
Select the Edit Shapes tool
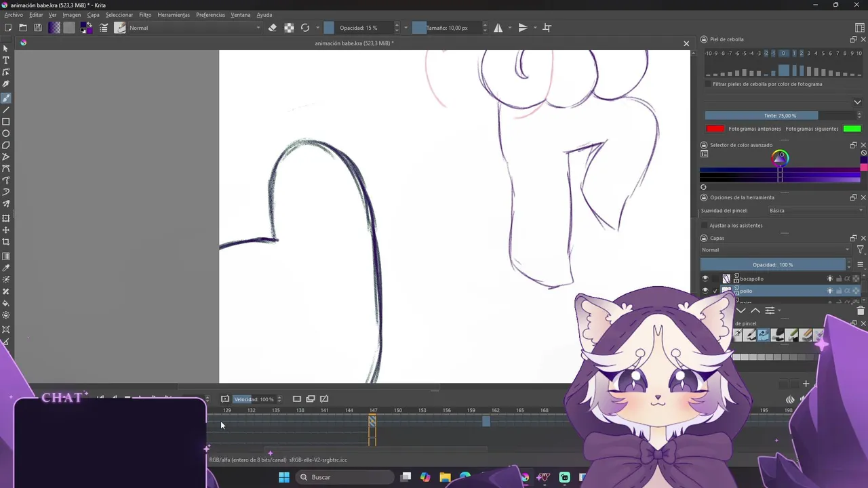6,72
